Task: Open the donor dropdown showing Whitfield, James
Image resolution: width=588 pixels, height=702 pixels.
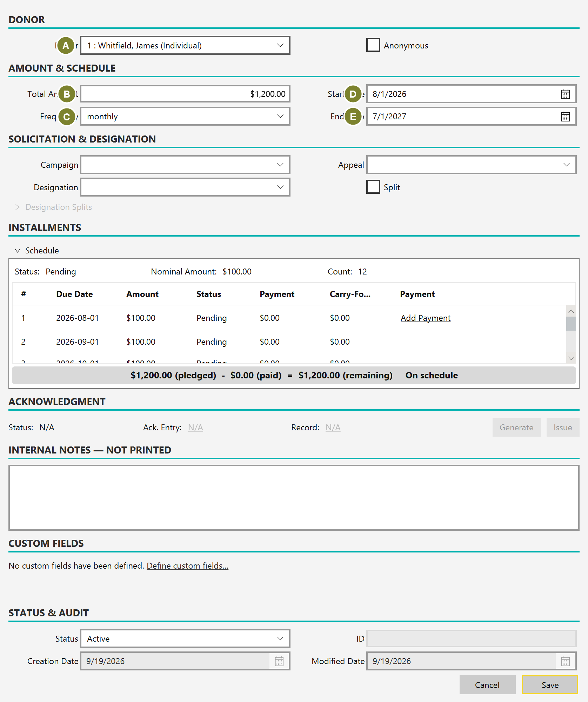Action: click(x=185, y=45)
